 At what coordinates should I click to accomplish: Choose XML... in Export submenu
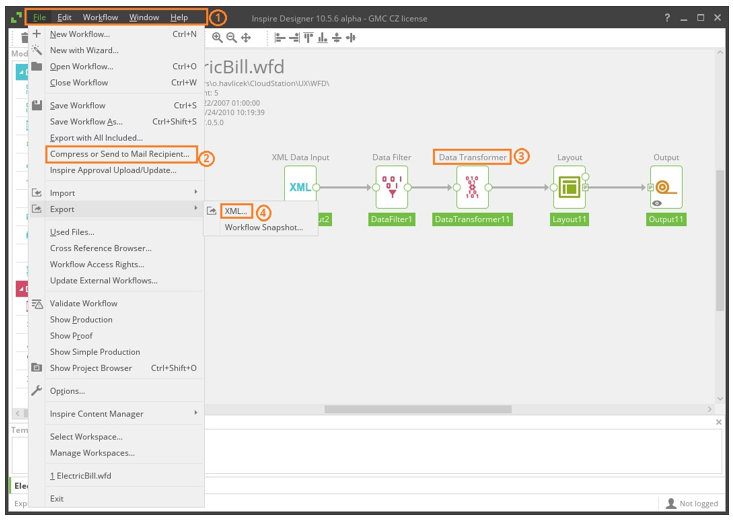click(261, 211)
